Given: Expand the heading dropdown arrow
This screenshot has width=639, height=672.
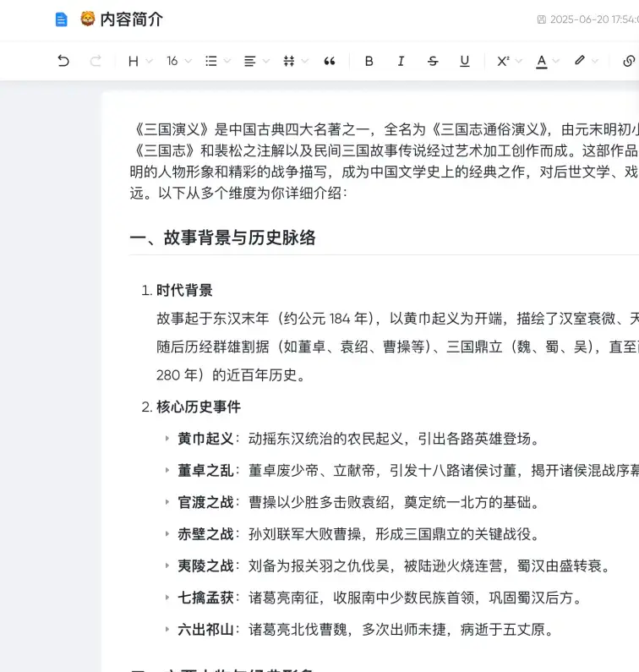Looking at the screenshot, I should [149, 62].
